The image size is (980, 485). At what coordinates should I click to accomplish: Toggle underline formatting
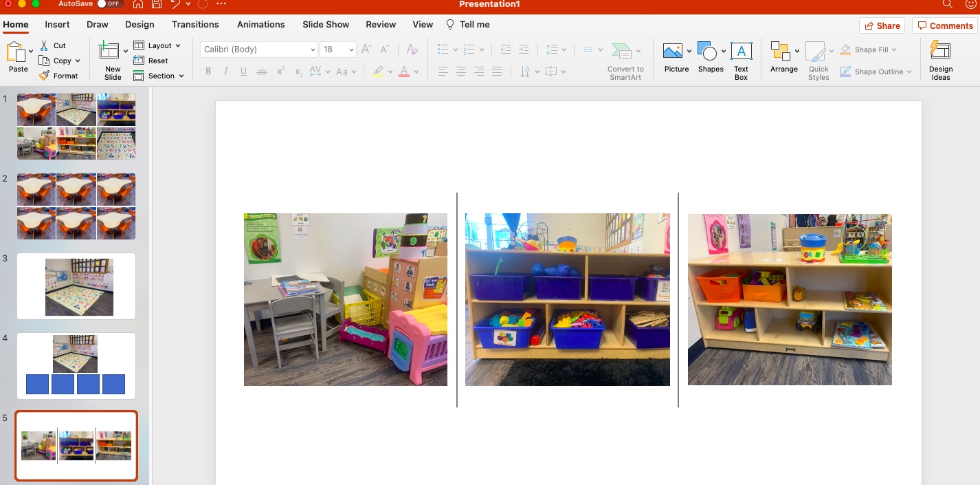coord(243,71)
